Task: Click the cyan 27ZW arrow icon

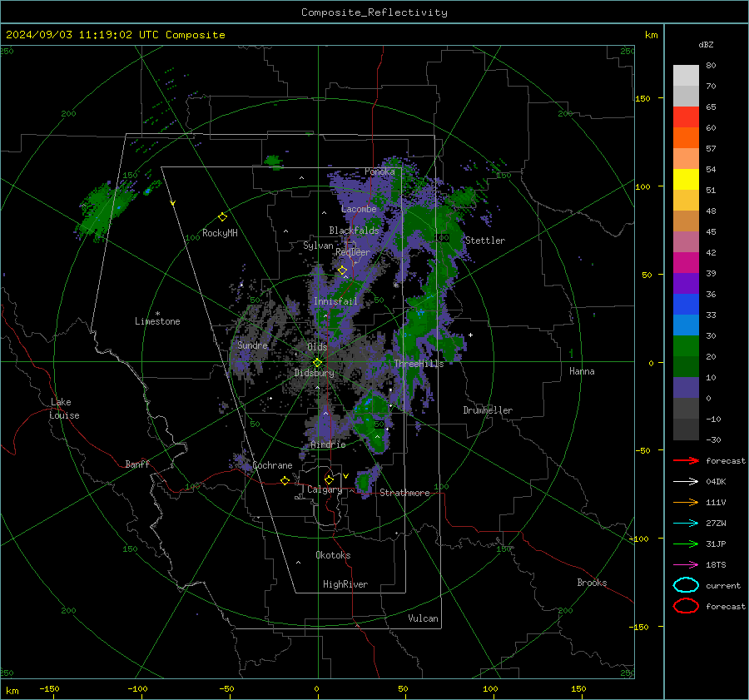Action: (686, 524)
